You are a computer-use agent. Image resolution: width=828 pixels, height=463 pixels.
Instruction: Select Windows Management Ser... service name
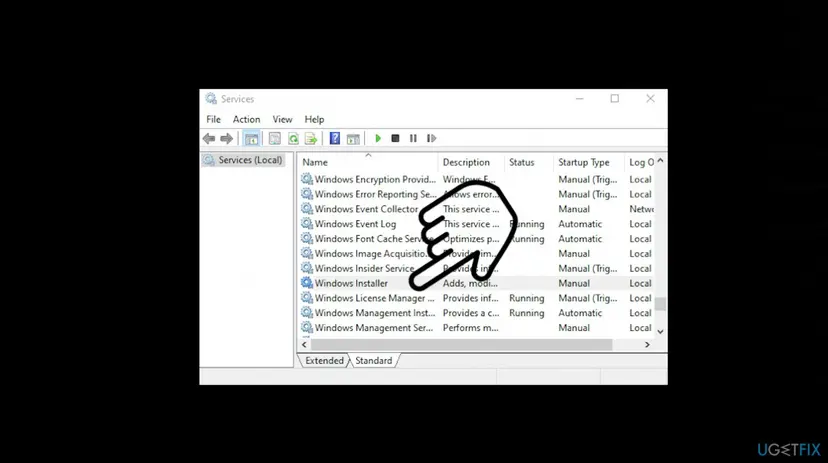click(374, 327)
